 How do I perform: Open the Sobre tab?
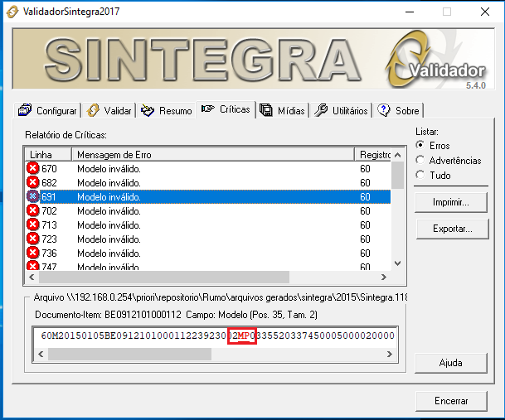click(x=398, y=111)
